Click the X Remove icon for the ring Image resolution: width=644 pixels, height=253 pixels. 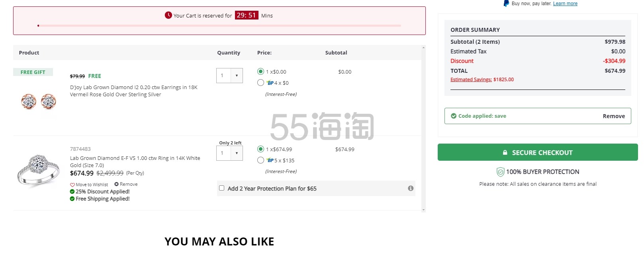point(115,184)
